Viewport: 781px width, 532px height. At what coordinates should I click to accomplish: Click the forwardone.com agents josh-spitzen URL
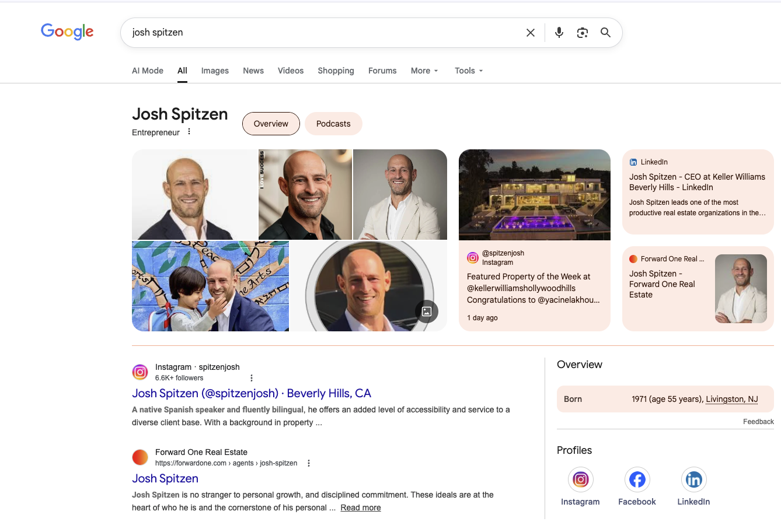(226, 463)
